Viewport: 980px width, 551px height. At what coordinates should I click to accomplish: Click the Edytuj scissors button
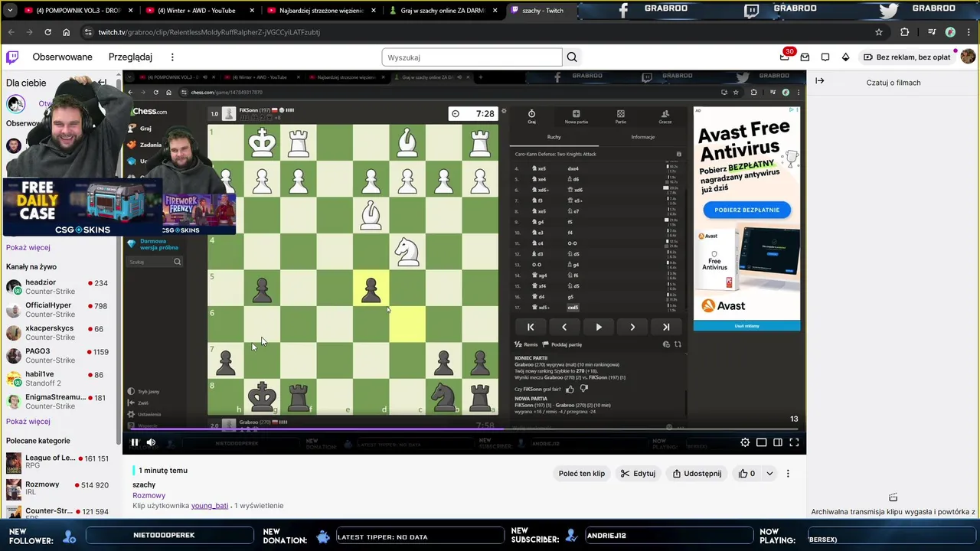coord(637,474)
